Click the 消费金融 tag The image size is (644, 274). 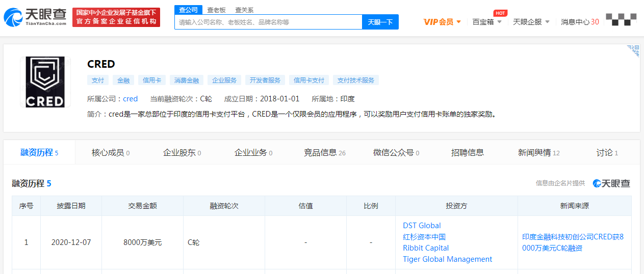[187, 80]
